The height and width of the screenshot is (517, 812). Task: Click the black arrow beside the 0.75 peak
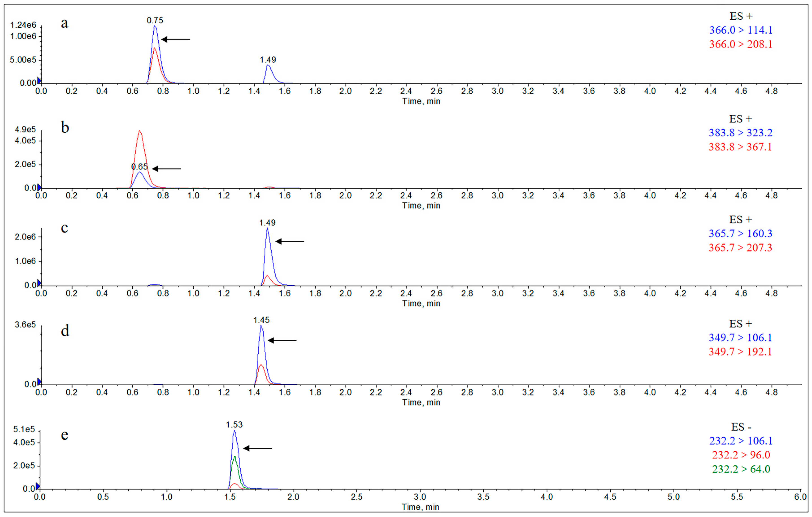175,39
